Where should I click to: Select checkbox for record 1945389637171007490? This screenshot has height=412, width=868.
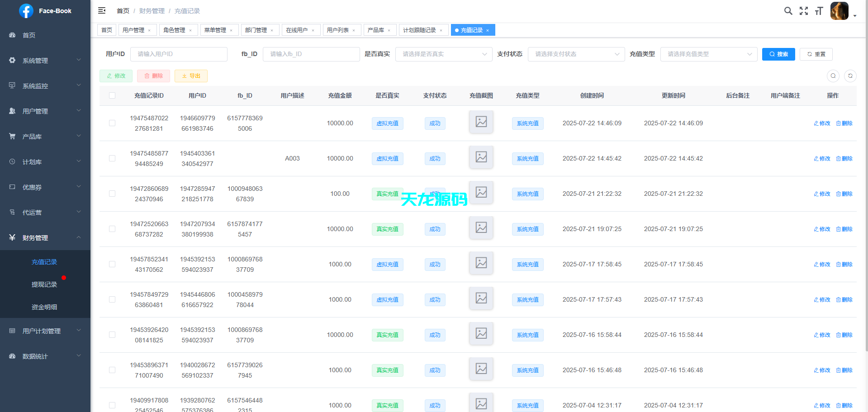coord(112,370)
